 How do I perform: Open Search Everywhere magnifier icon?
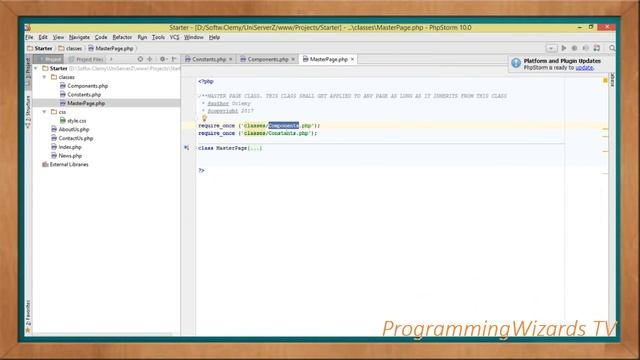pyautogui.click(x=612, y=48)
